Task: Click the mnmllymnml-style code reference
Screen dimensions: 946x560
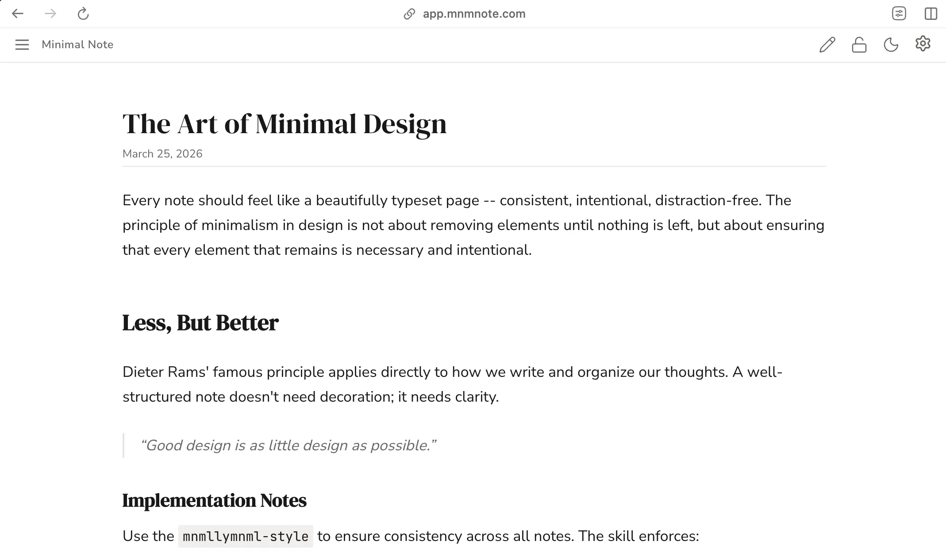Action: 246,536
